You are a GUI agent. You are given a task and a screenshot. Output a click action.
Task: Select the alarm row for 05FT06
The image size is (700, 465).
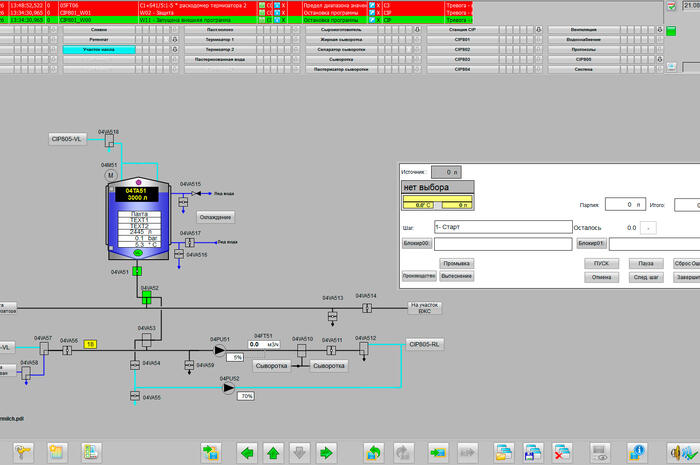pyautogui.click(x=236, y=5)
